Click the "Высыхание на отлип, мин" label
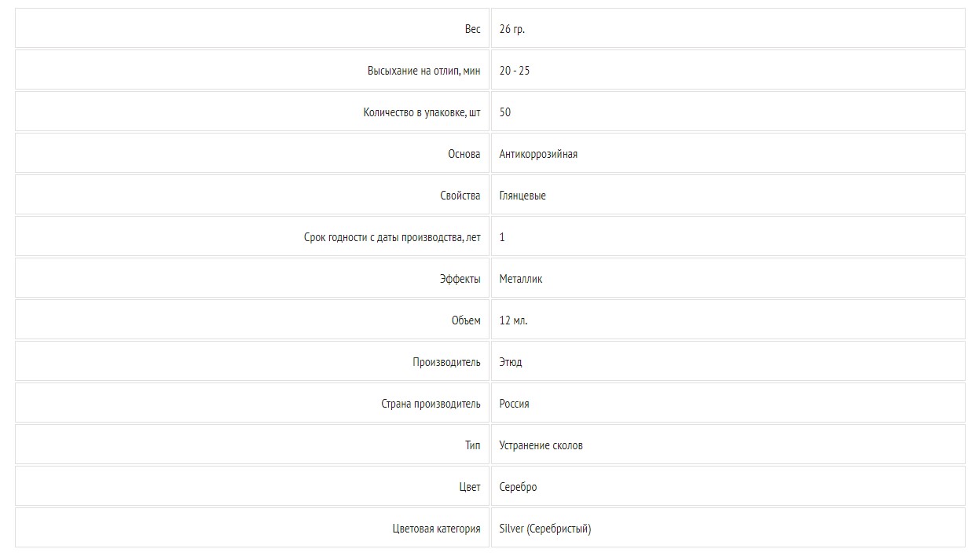The height and width of the screenshot is (560, 979). [x=423, y=71]
